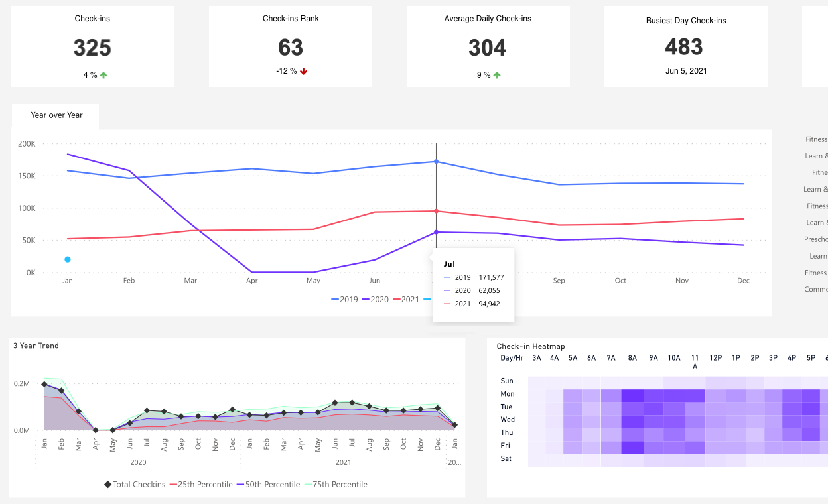Click the 2020 label on 3 Year Trend axis
Screen dimensions: 828x504
(138, 462)
